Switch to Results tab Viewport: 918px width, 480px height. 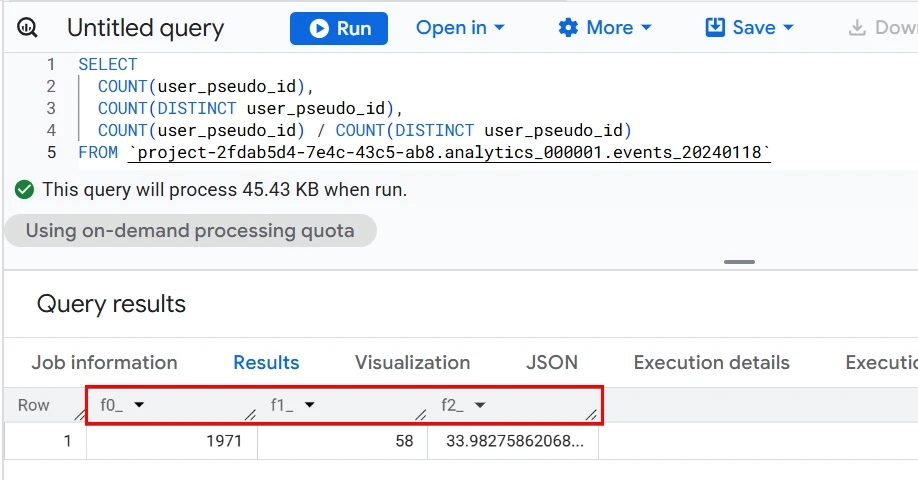pyautogui.click(x=266, y=362)
